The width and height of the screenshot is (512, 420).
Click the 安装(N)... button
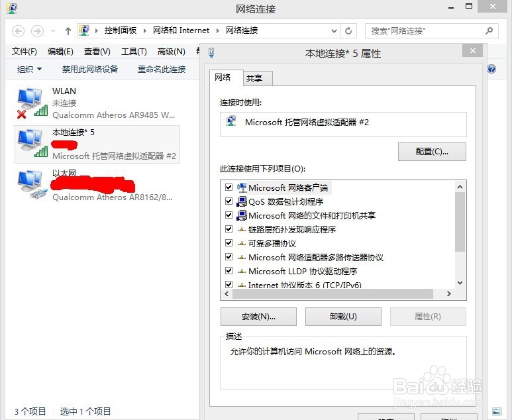click(x=258, y=317)
